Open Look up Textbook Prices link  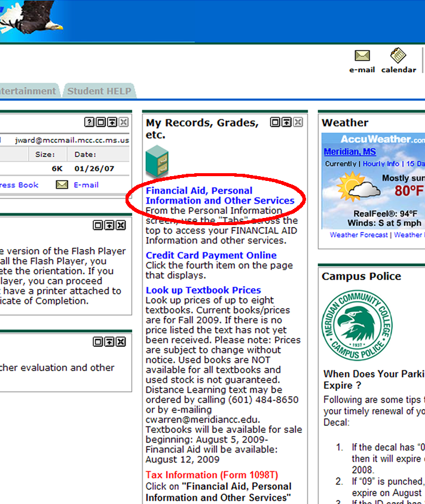coord(203,290)
